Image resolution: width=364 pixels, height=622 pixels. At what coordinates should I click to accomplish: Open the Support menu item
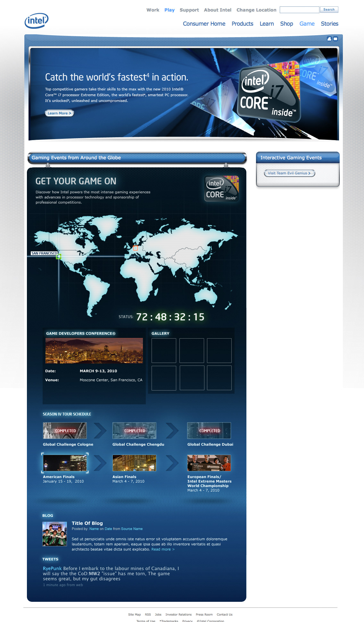189,10
